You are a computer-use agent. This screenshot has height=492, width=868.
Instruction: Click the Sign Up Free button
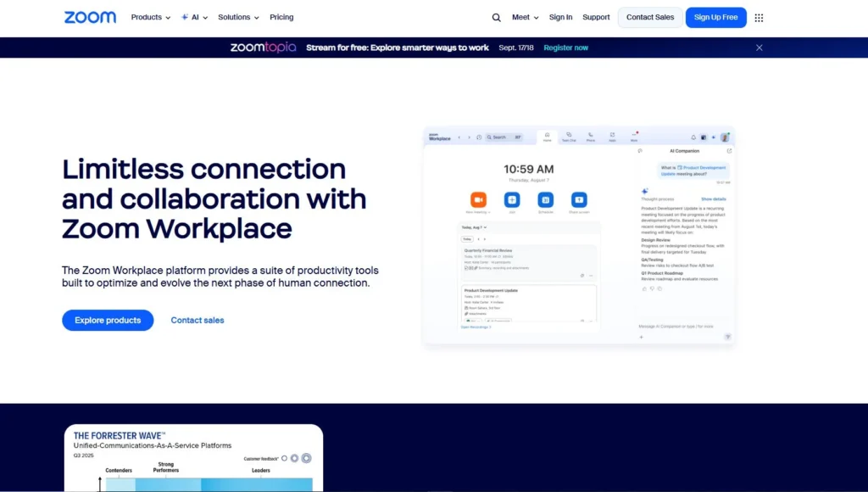pos(715,17)
